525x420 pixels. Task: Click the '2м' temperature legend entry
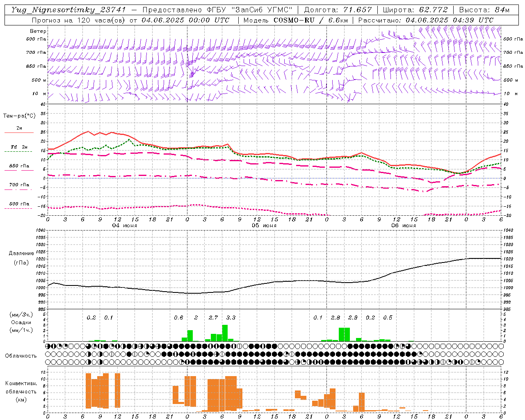coord(19,128)
